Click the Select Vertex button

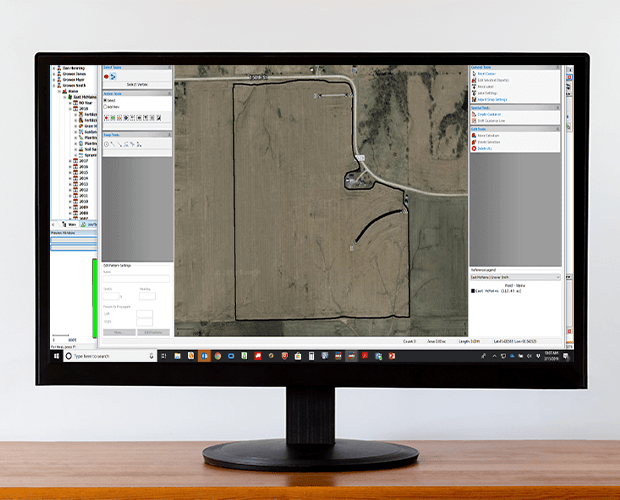tap(137, 84)
